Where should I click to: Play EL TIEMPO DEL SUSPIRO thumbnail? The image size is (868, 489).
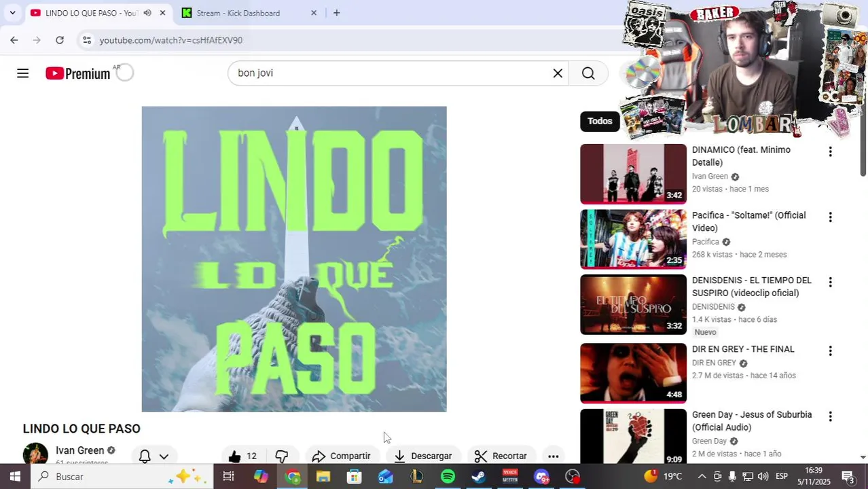click(x=633, y=304)
